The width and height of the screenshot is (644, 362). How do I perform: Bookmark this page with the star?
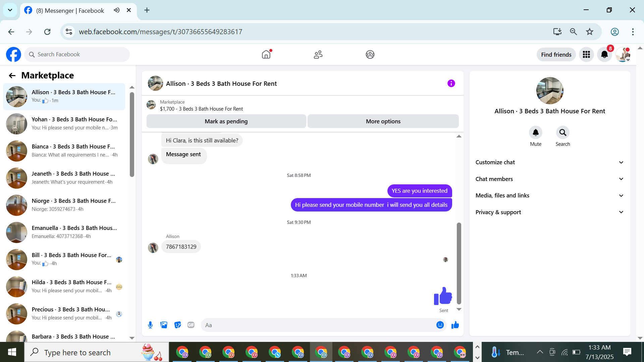tap(589, 32)
